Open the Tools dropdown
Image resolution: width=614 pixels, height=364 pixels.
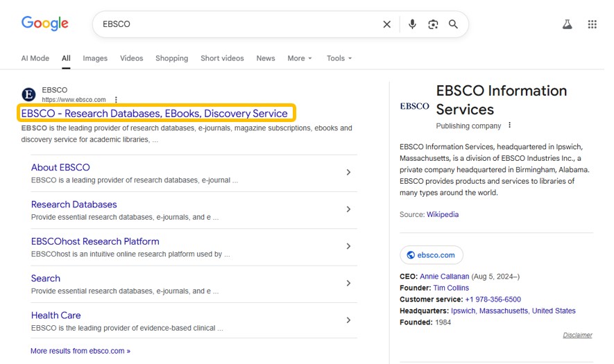339,58
